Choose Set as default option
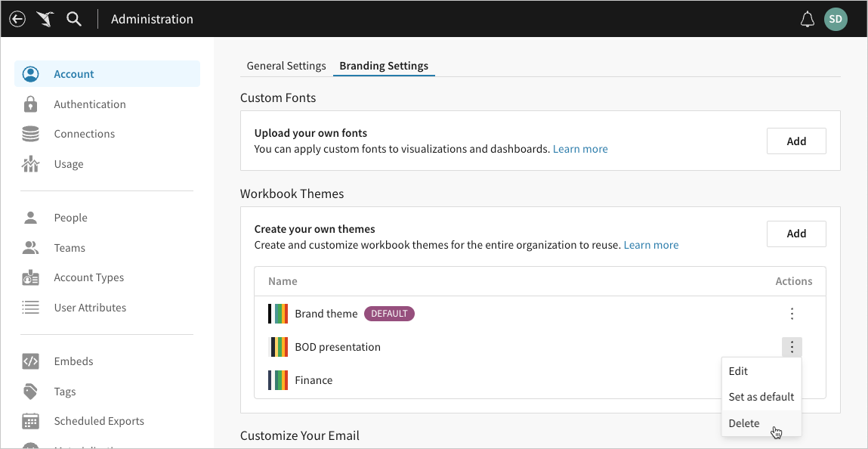This screenshot has height=449, width=868. (x=761, y=397)
